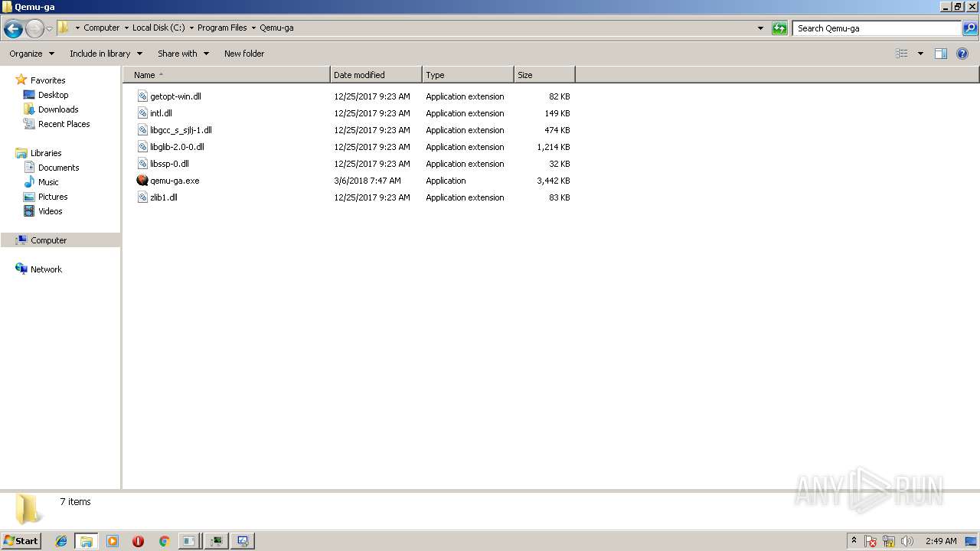
Task: Open Action Center flag tray icon
Action: coord(871,541)
